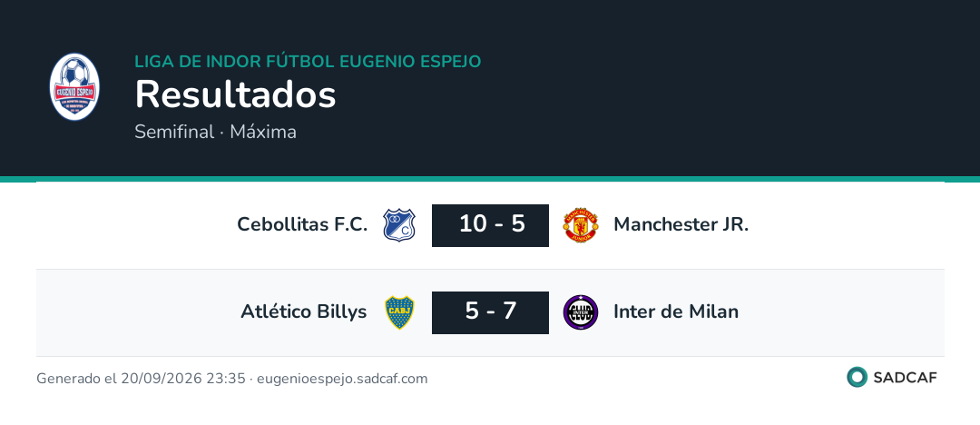Click the Inter de Milan purple crest
Screen dimensions: 980x425
pos(581,312)
